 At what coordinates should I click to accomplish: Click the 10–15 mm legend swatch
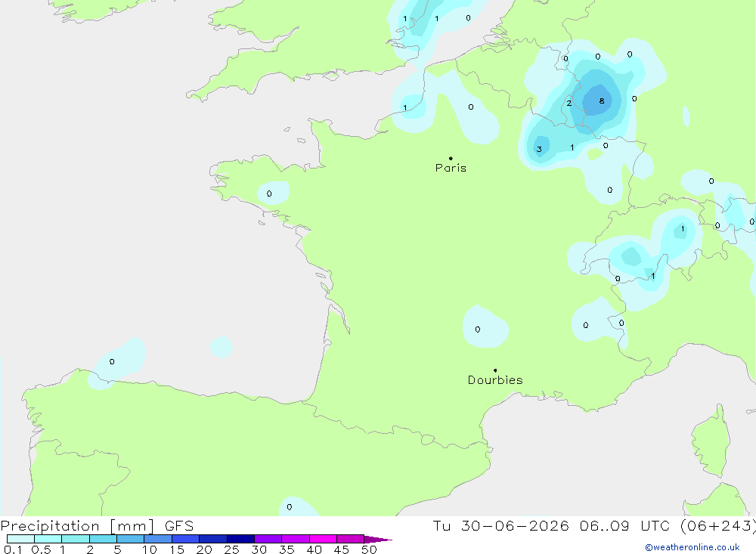tap(158, 539)
